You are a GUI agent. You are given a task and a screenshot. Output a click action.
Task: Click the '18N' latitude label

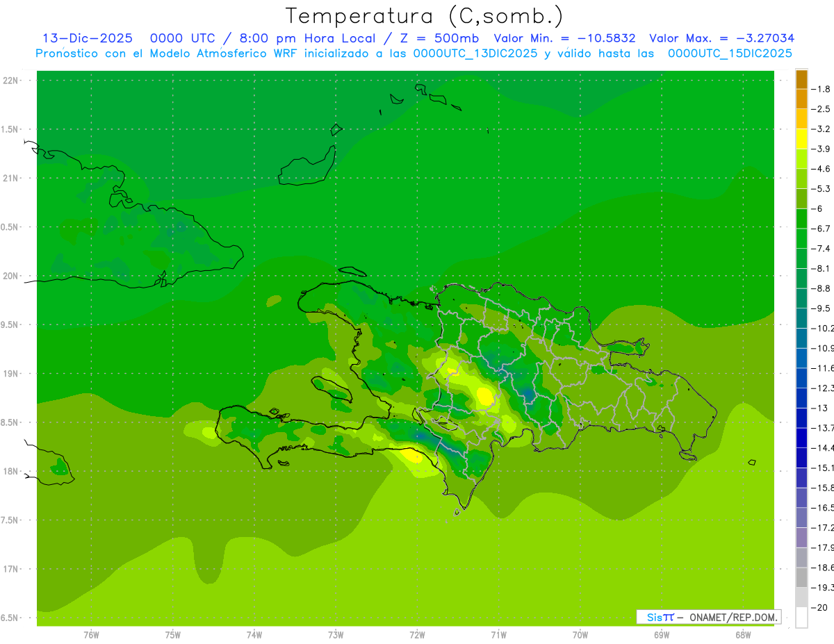(10, 471)
